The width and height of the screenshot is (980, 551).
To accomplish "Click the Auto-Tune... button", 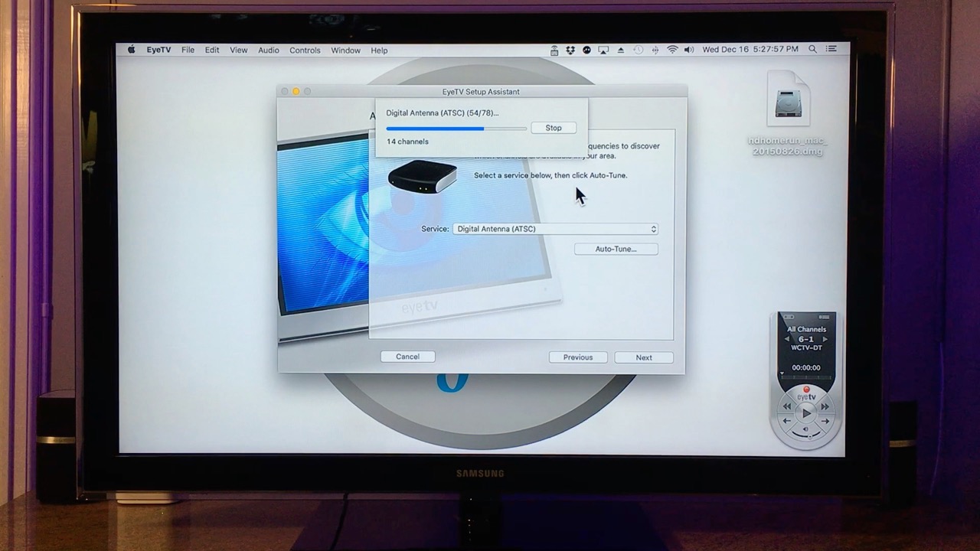I will pyautogui.click(x=616, y=249).
